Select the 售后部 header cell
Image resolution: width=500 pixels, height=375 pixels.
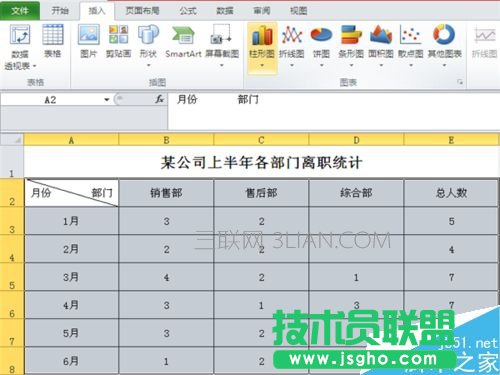(x=261, y=193)
